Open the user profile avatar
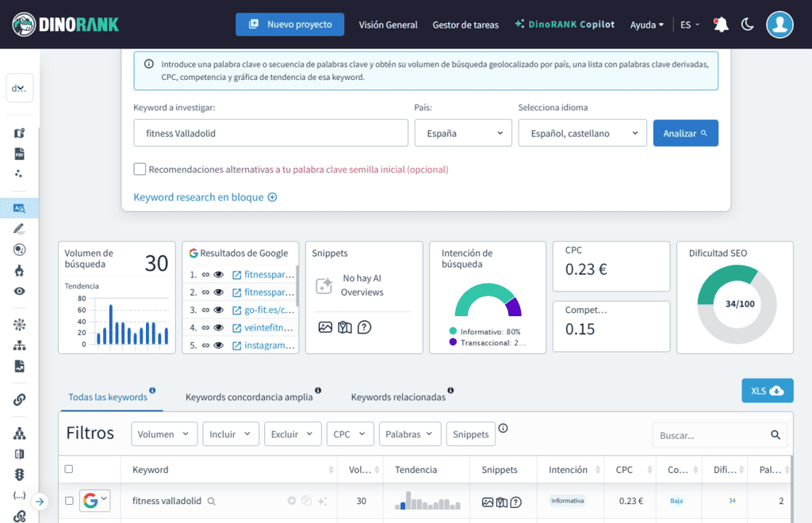812x523 pixels. tap(779, 25)
